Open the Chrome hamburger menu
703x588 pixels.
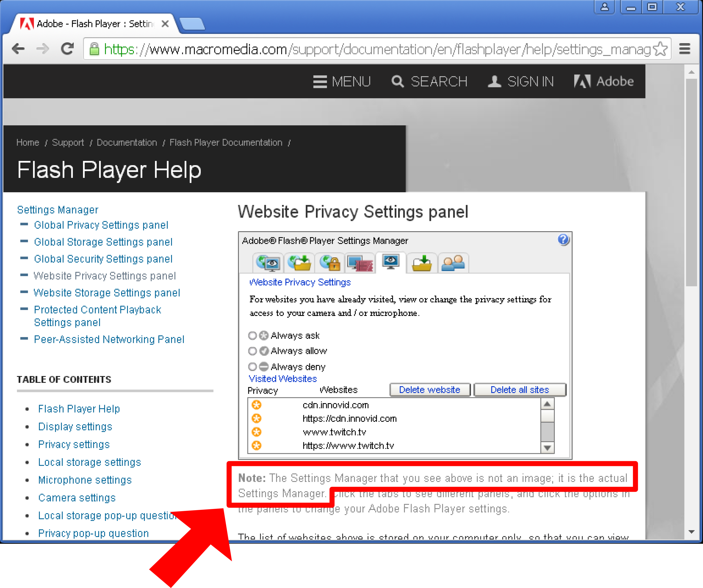point(685,49)
